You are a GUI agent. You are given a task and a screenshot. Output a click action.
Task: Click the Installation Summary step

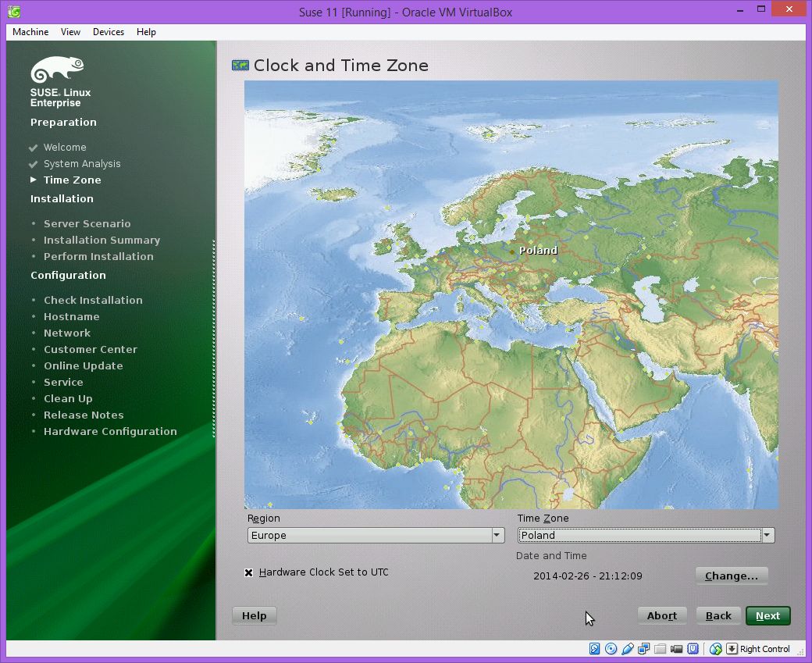pos(102,241)
